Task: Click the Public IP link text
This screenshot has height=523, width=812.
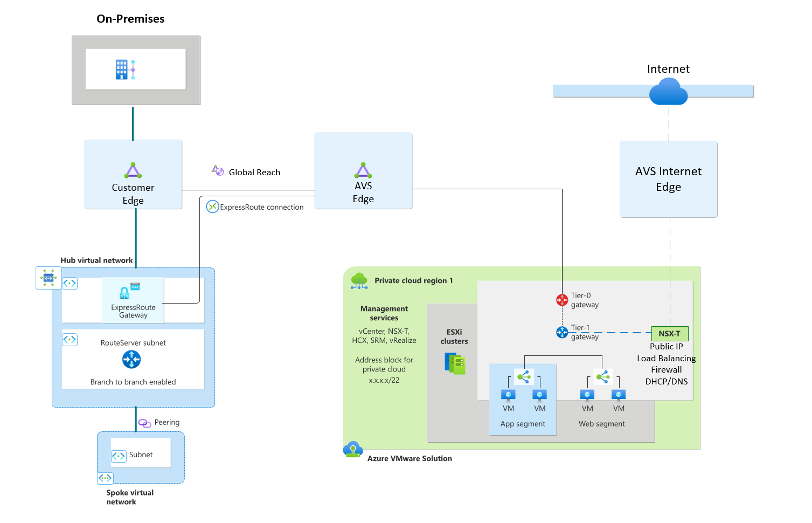Action: [x=667, y=346]
